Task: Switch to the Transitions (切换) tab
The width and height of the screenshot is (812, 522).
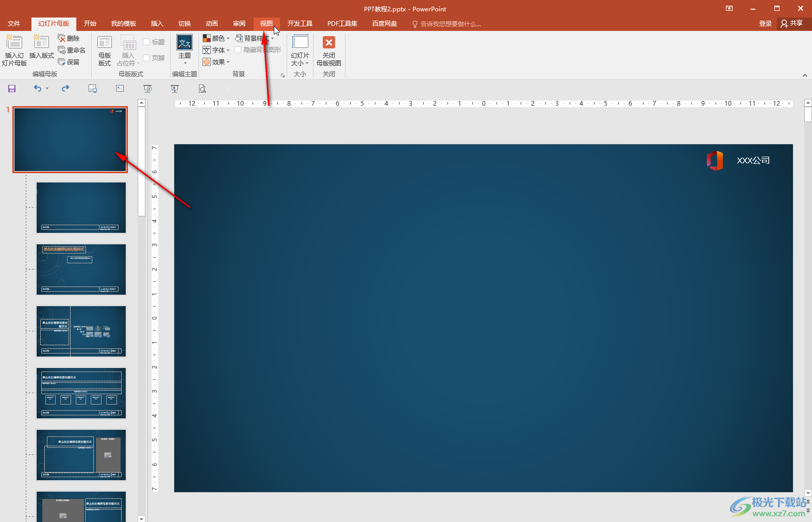Action: click(185, 24)
